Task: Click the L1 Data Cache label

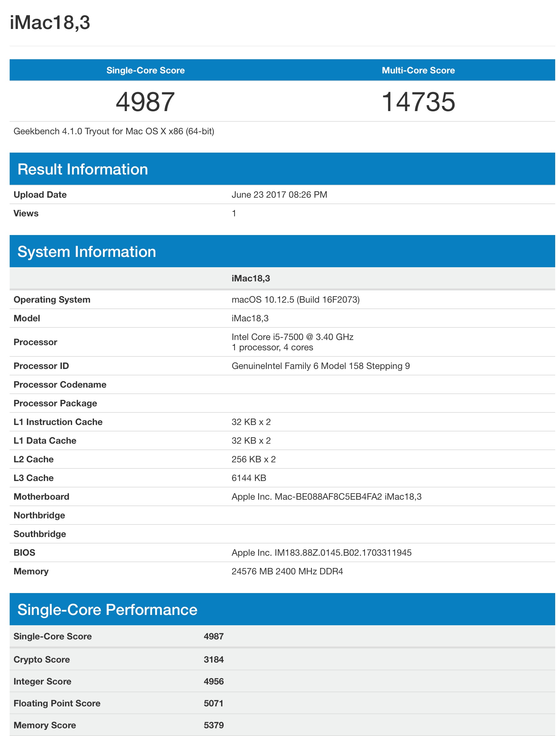Action: pos(45,441)
